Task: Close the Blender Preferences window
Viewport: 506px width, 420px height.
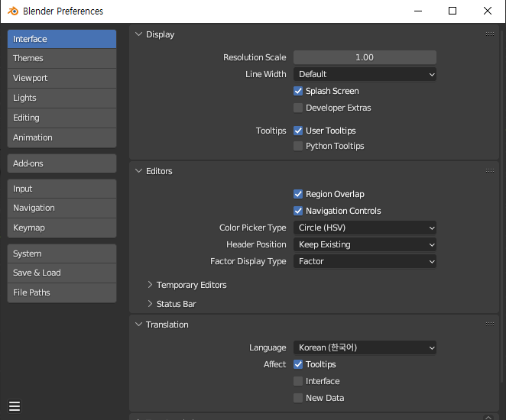Action: [x=488, y=11]
